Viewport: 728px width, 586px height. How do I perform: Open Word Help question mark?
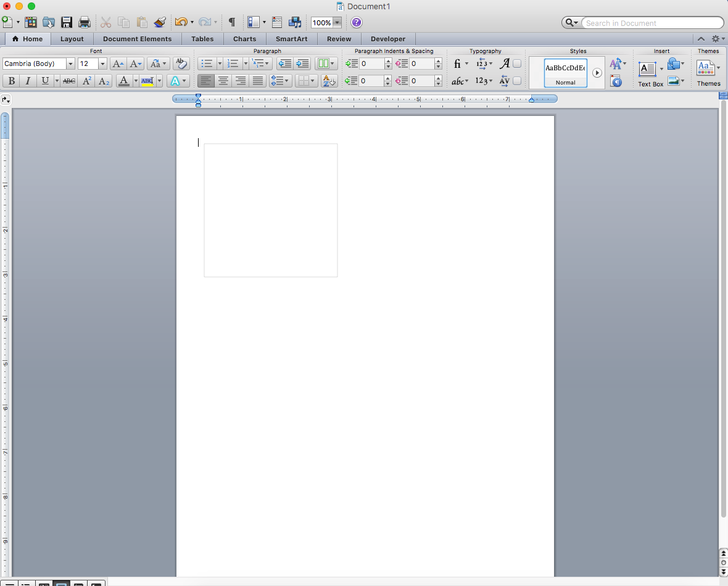click(x=356, y=22)
